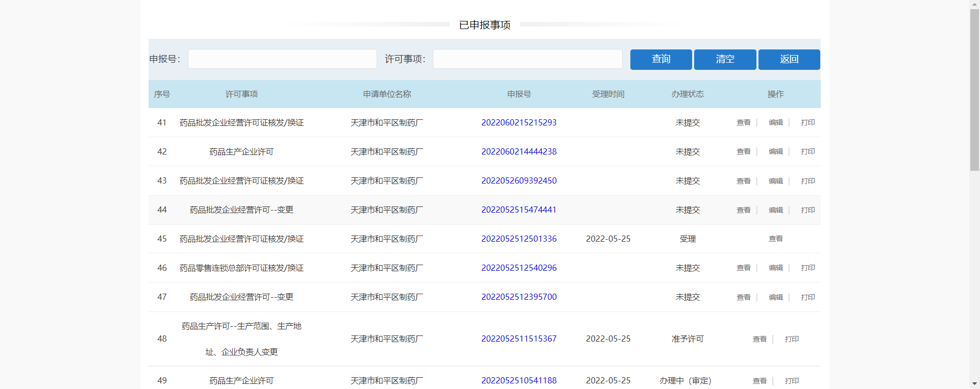This screenshot has width=980, height=389.
Task: Print row 48 准予许可 record
Action: [791, 339]
